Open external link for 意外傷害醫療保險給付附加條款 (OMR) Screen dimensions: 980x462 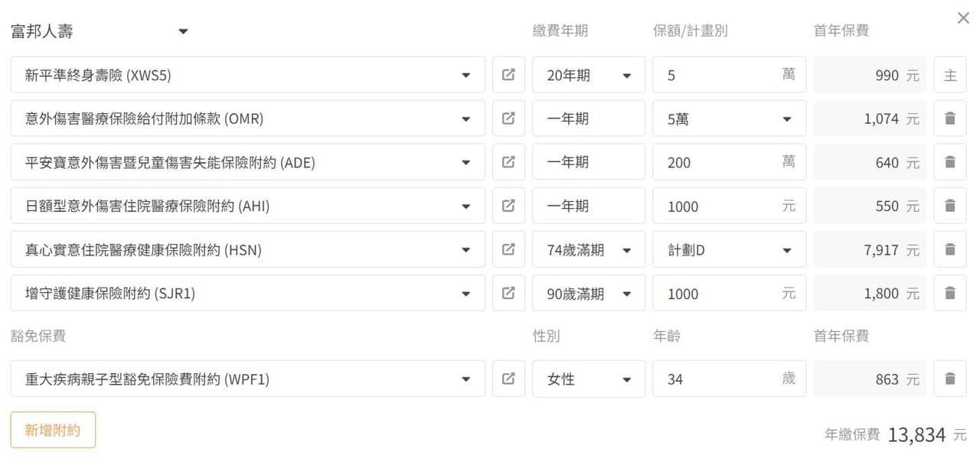point(508,119)
